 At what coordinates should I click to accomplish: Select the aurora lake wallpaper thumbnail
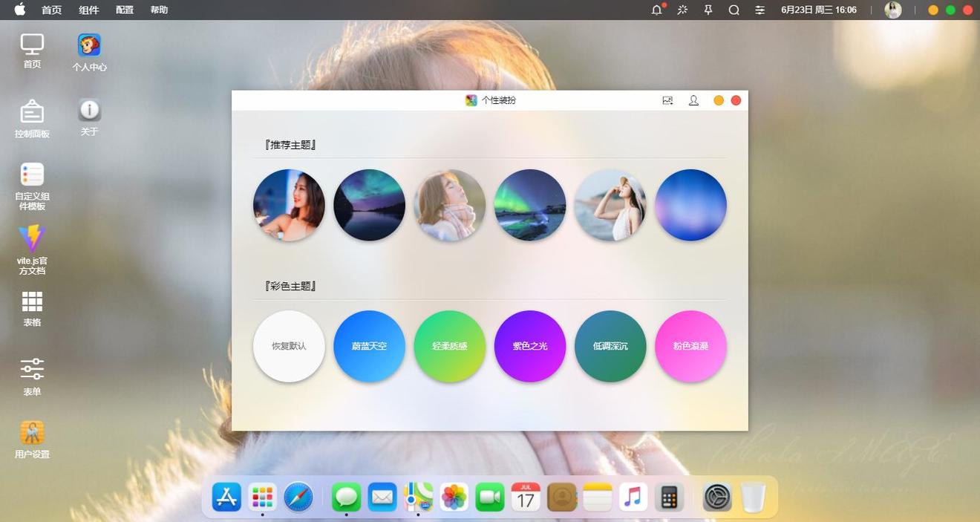369,205
